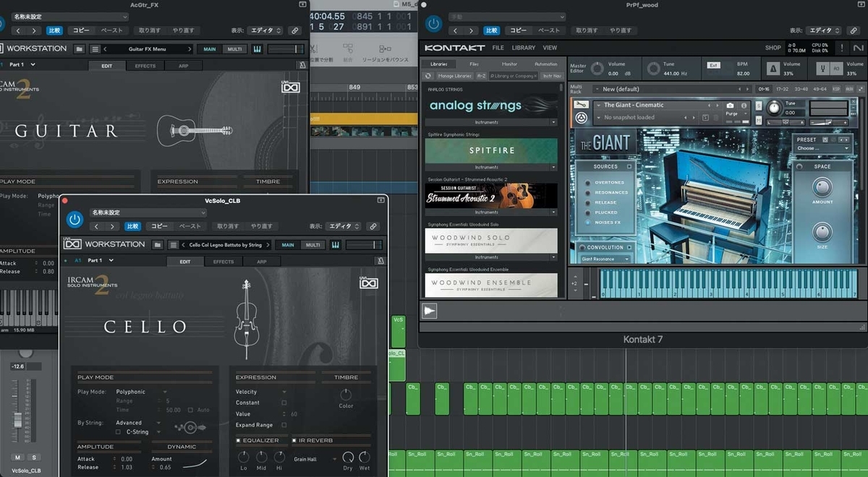Go to previous preset in AcGtr_FX Workstation
The image size is (868, 477).
pyautogui.click(x=106, y=49)
